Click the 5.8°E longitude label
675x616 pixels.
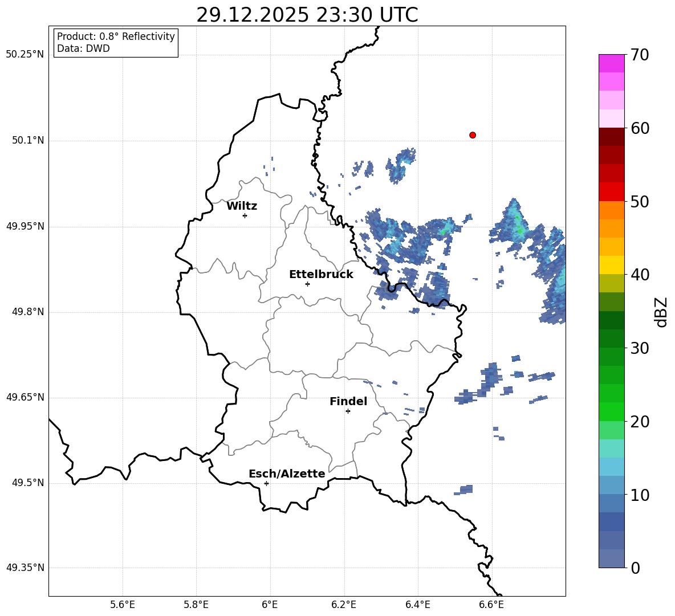[x=196, y=605]
